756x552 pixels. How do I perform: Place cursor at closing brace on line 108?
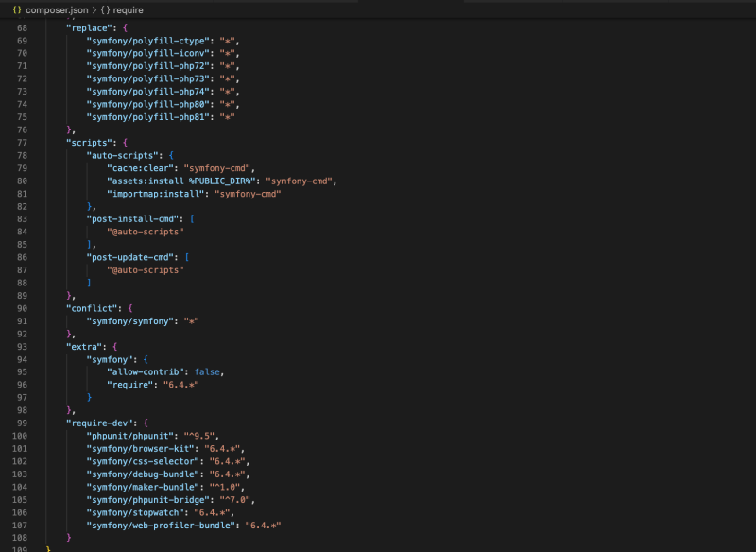pyautogui.click(x=68, y=538)
